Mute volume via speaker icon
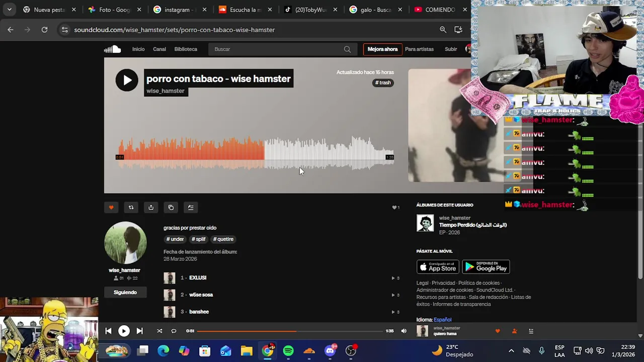The width and height of the screenshot is (644, 362). [404, 331]
